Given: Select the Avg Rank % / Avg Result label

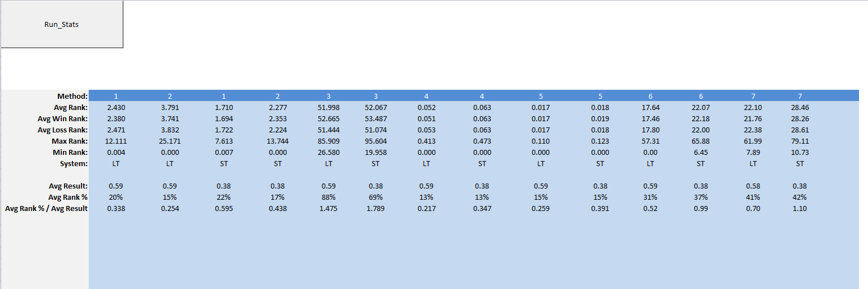Looking at the screenshot, I should 47,208.
